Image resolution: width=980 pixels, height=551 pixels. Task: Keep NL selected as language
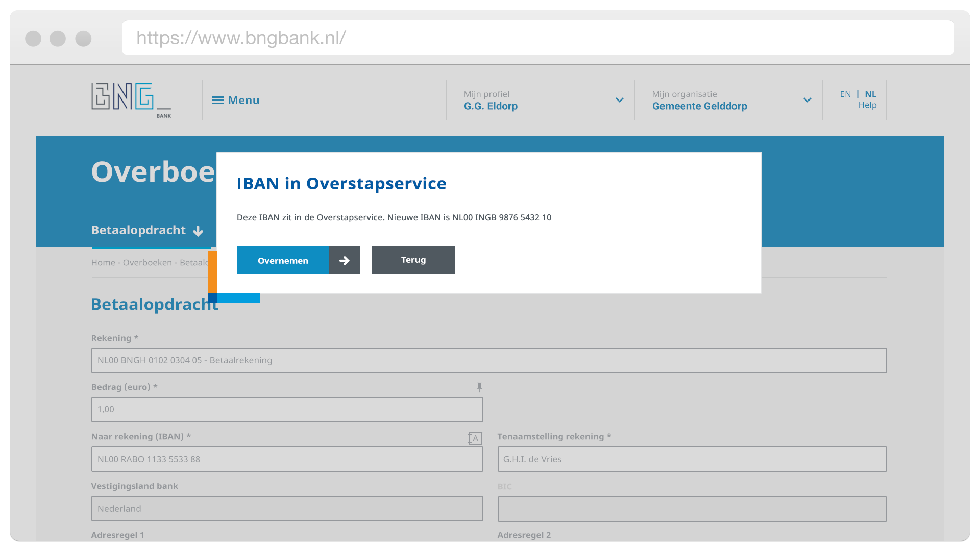click(870, 94)
